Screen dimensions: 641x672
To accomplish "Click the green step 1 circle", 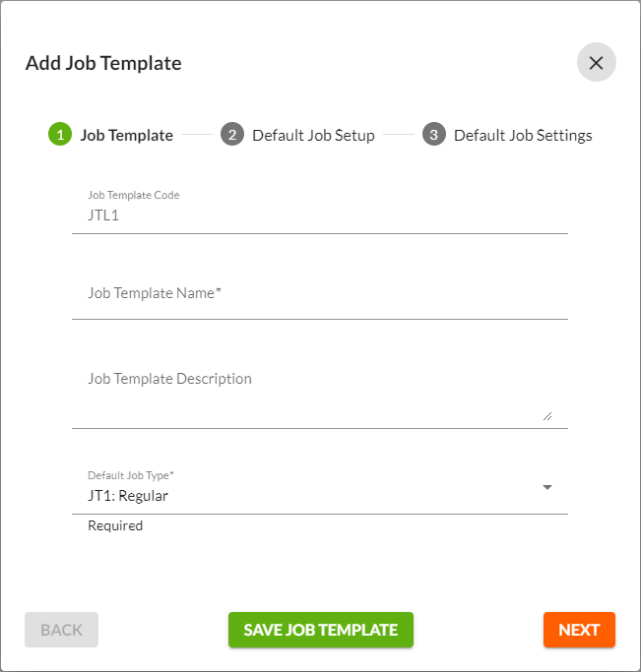I will [x=60, y=134].
